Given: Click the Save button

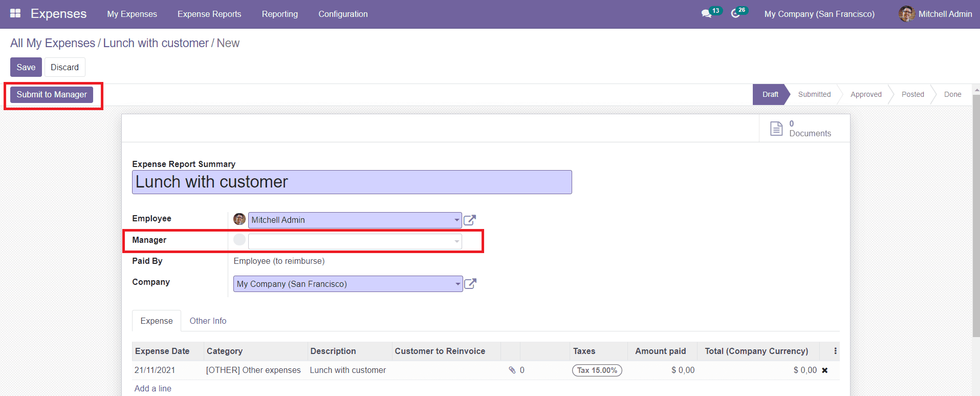Looking at the screenshot, I should click(x=26, y=67).
